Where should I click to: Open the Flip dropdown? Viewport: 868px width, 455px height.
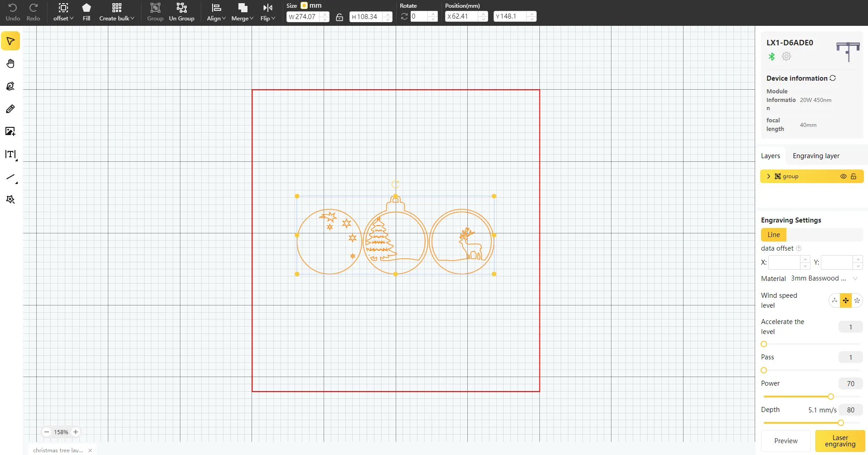[x=268, y=12]
